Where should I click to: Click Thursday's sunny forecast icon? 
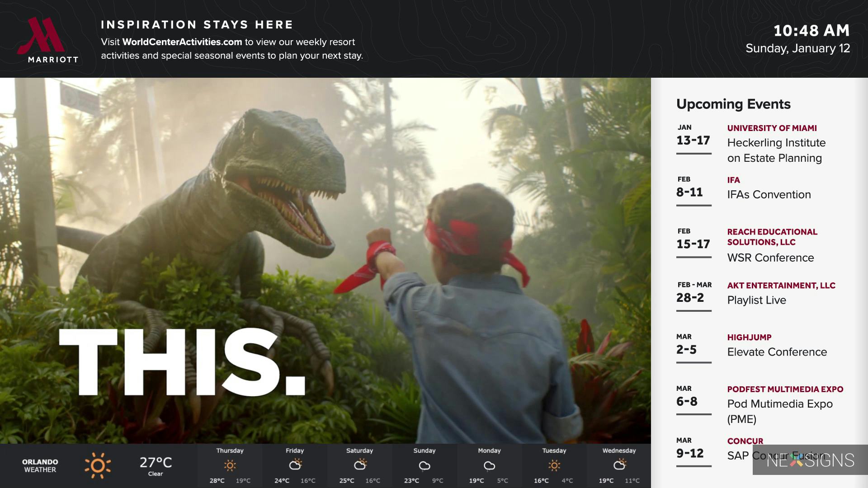point(230,465)
